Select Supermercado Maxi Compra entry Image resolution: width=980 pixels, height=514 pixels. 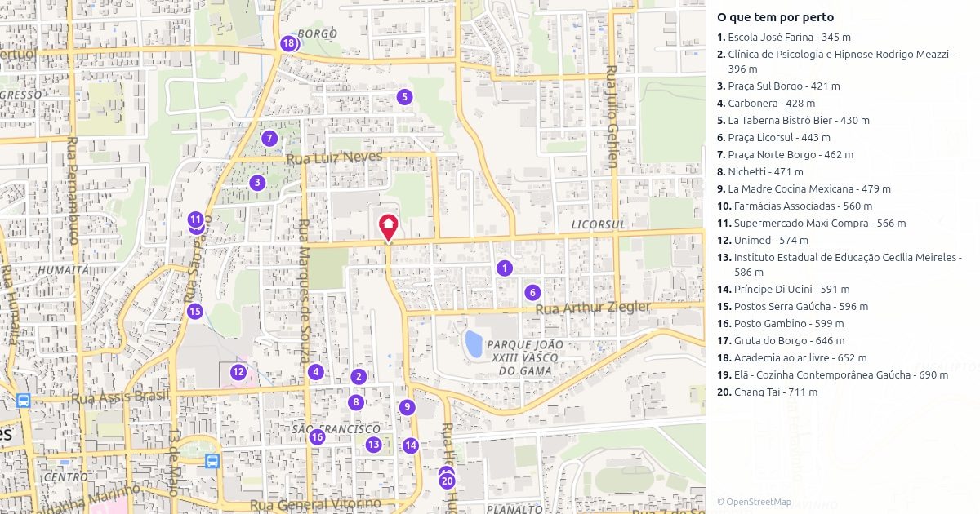[x=812, y=224]
